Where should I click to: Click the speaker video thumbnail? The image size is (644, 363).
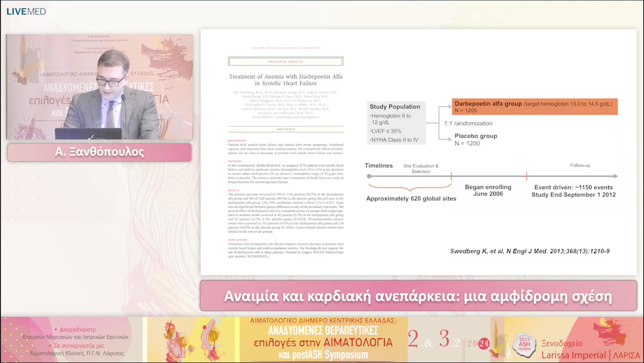(x=100, y=87)
